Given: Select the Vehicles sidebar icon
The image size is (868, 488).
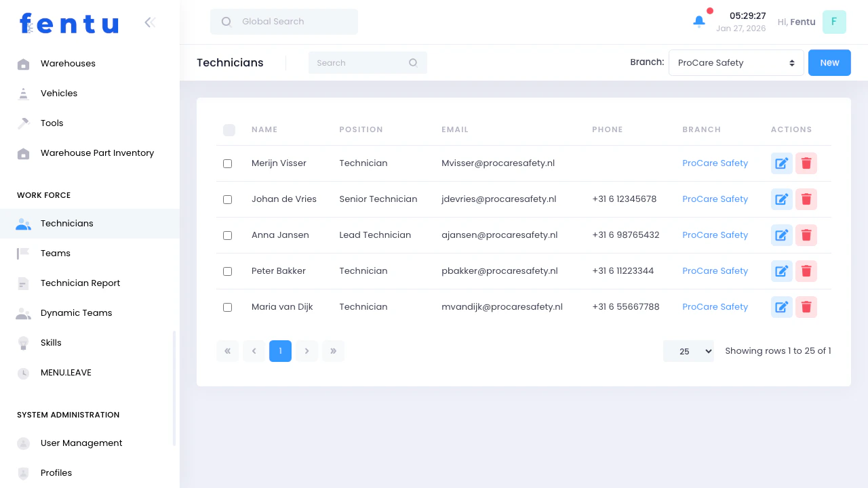Looking at the screenshot, I should coord(24,93).
